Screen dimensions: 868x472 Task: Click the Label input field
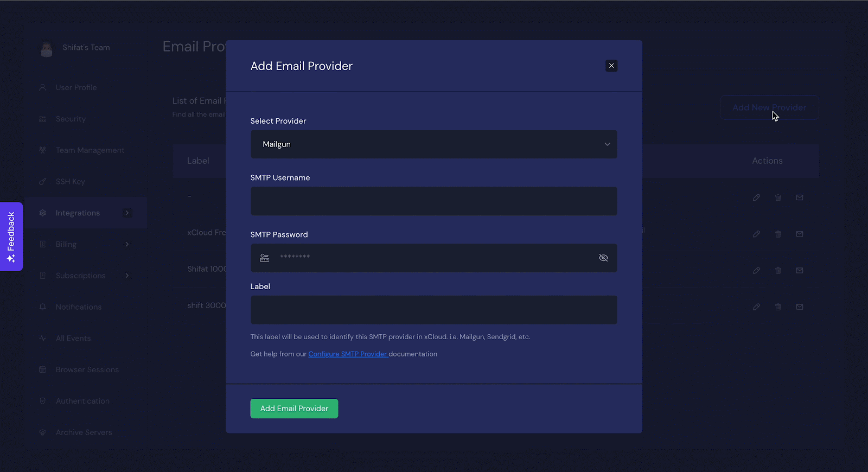pyautogui.click(x=433, y=310)
